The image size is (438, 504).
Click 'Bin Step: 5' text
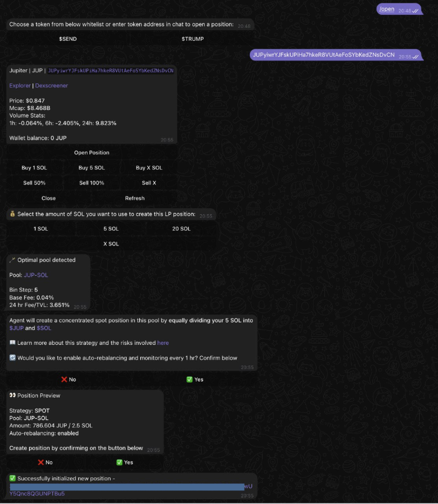click(24, 290)
